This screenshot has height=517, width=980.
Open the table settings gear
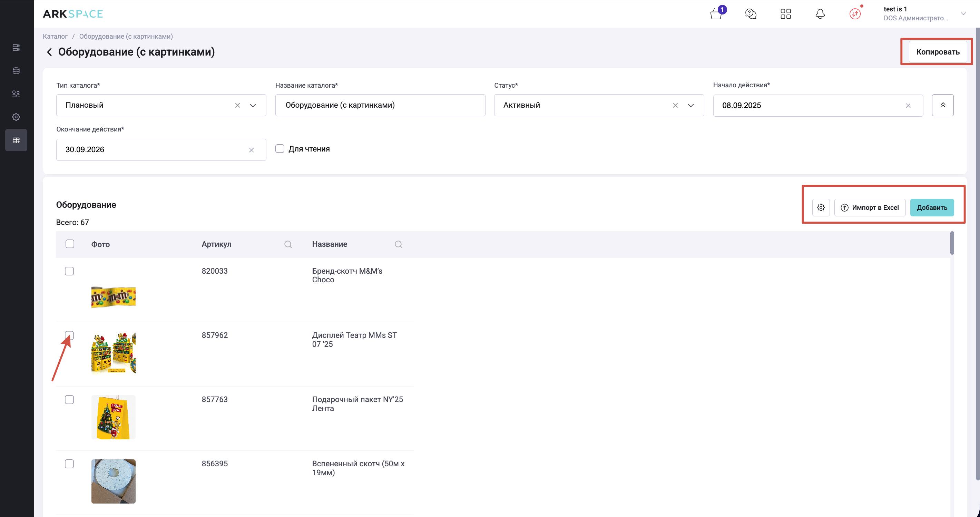point(821,208)
